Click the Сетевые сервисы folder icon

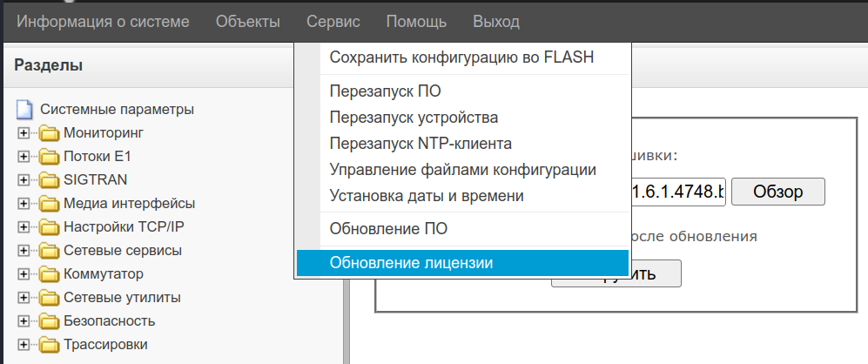(x=49, y=251)
